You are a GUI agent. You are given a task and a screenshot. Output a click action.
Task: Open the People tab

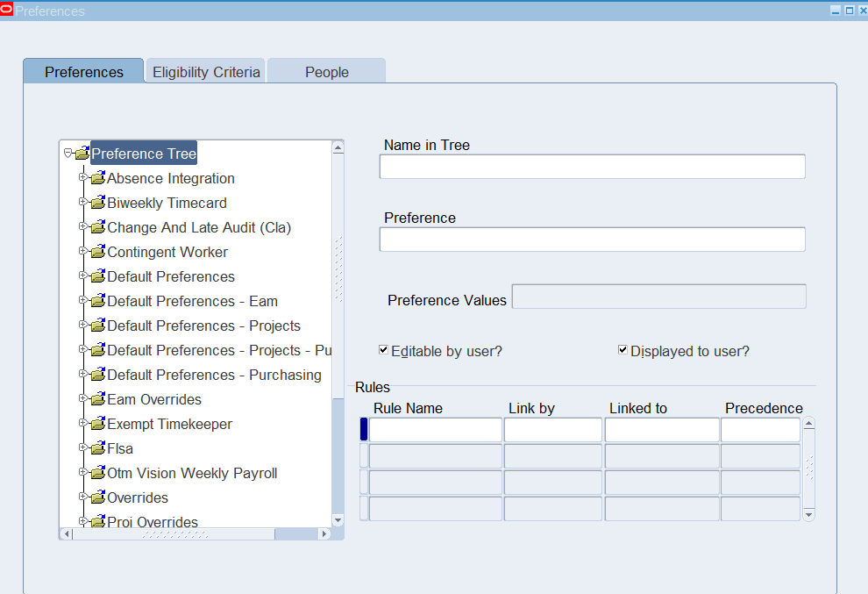coord(326,72)
